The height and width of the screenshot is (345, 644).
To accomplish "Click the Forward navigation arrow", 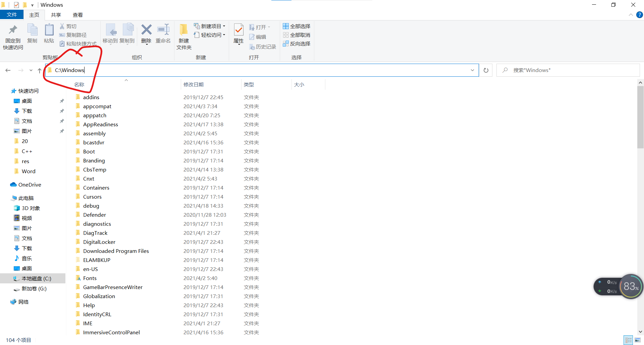I will coord(21,70).
